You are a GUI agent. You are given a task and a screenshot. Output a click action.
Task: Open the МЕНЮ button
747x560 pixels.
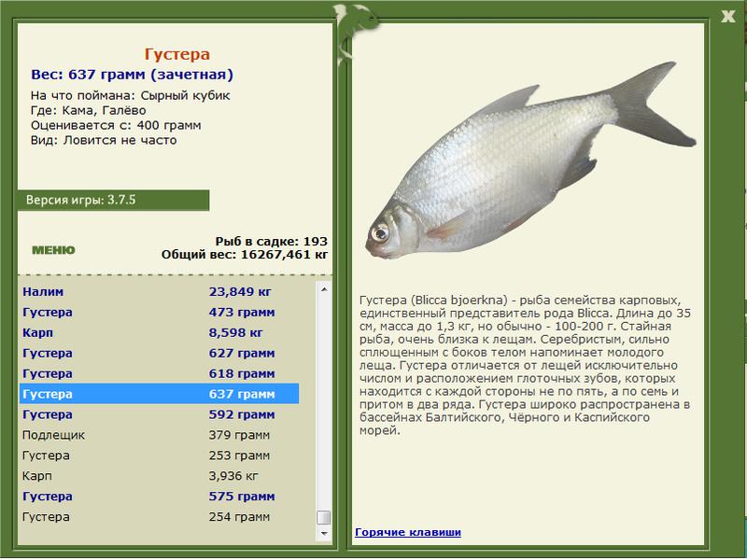click(x=53, y=250)
